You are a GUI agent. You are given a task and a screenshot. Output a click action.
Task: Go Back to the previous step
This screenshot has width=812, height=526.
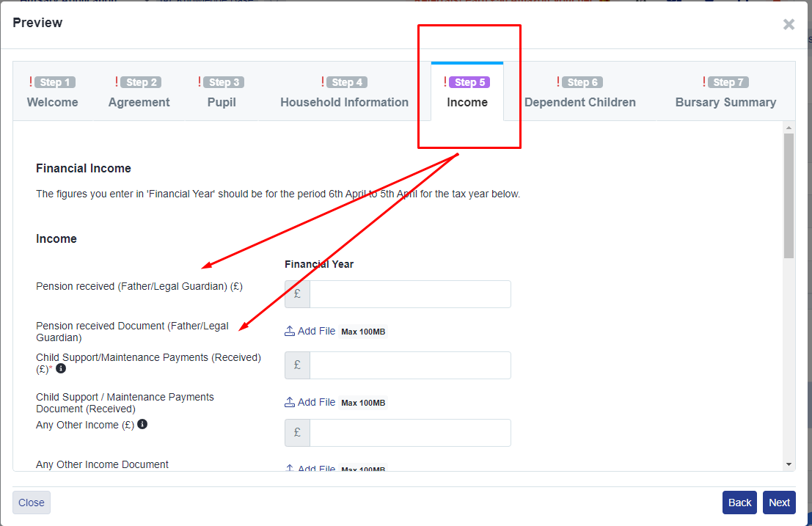tap(739, 503)
